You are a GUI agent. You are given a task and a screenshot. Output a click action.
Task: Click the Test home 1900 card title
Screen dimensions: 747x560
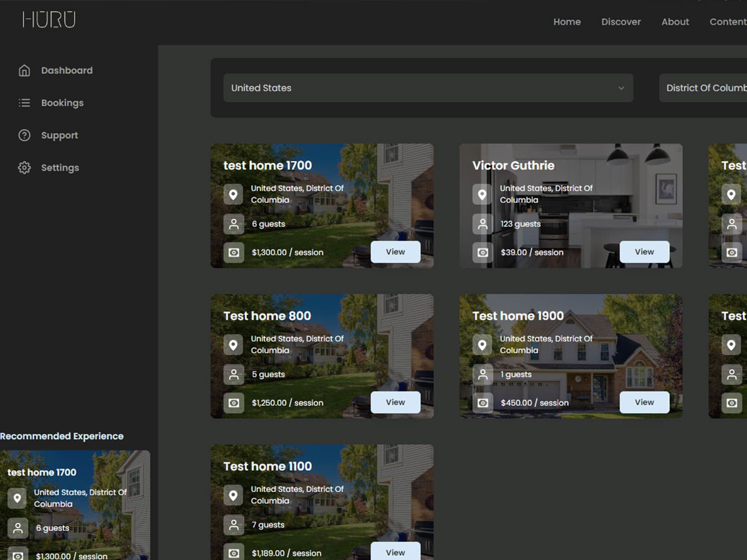click(x=518, y=316)
